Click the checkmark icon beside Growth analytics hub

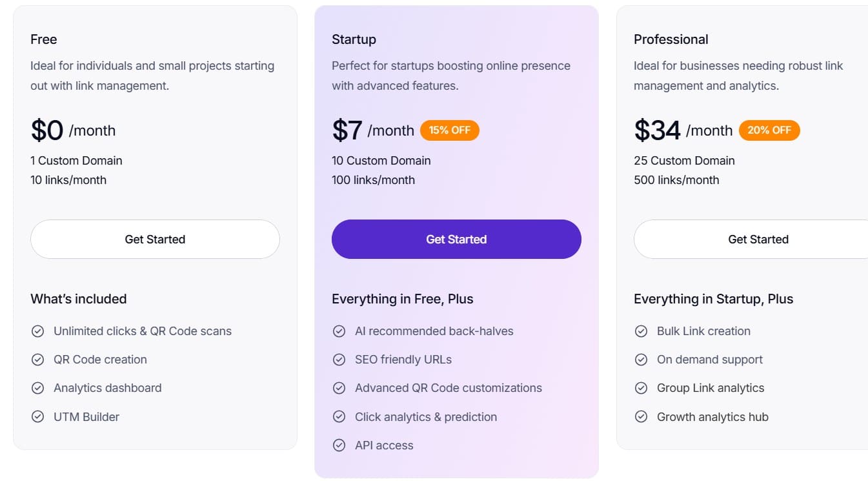coord(640,416)
